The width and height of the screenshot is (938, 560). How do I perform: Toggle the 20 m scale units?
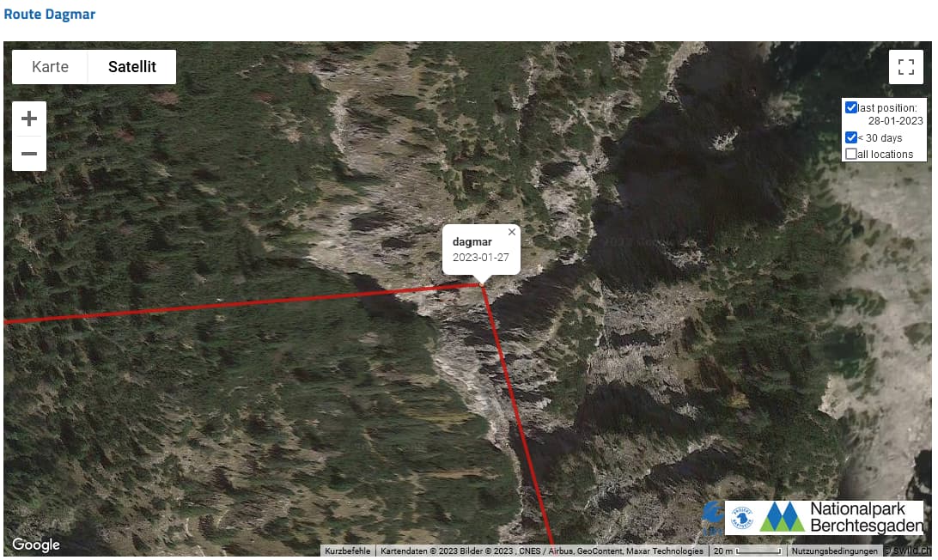point(748,551)
